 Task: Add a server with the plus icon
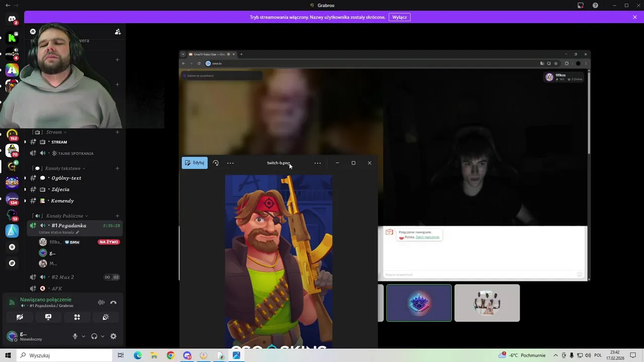[x=12, y=247]
